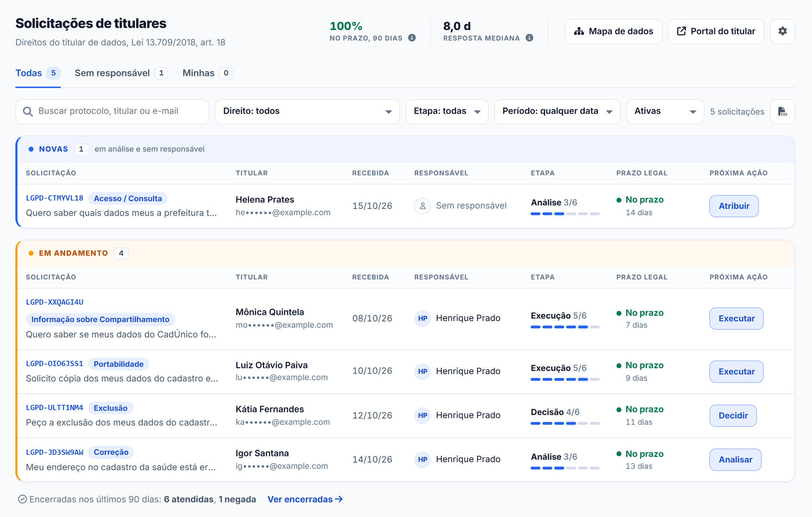Click info icon beside No prazo, 90 dias
Image resolution: width=812 pixels, height=517 pixels.
pos(412,38)
